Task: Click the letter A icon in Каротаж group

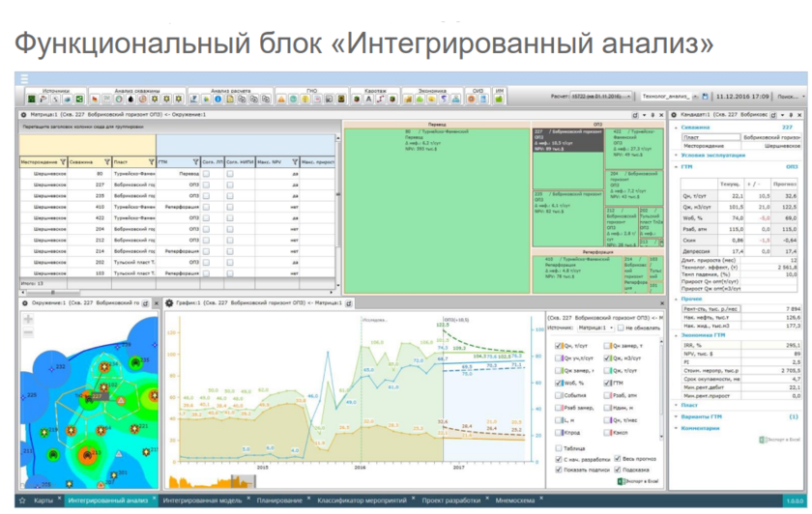Action: click(369, 99)
